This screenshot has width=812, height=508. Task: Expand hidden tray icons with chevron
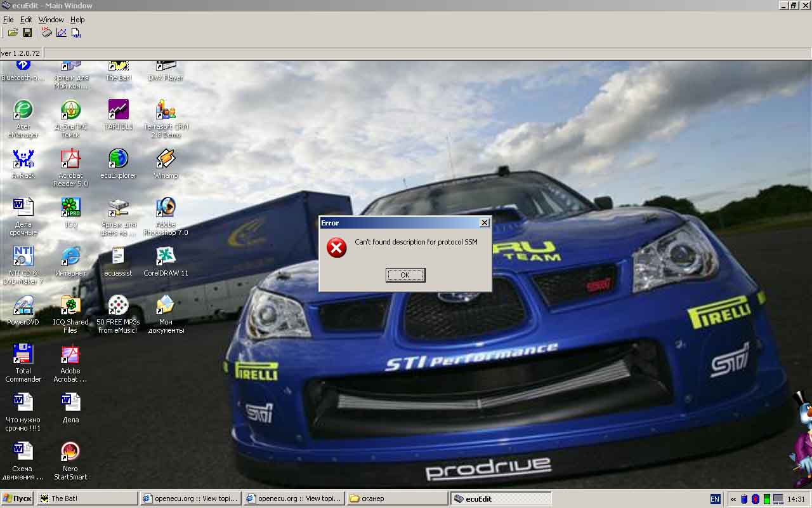click(733, 499)
